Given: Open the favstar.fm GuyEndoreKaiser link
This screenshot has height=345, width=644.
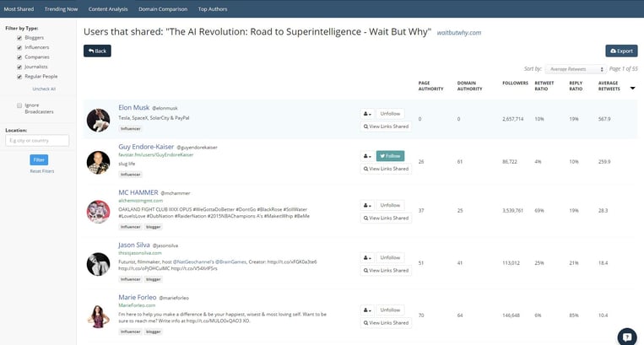Looking at the screenshot, I should coord(155,154).
